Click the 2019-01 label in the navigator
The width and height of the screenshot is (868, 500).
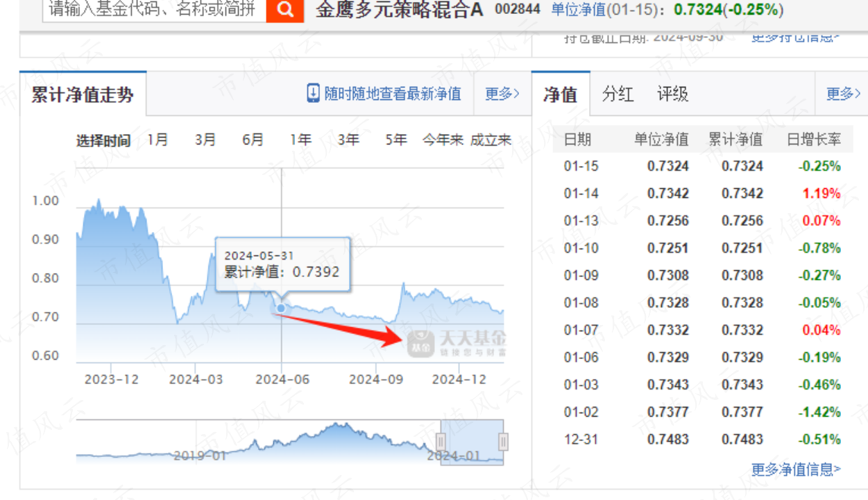pyautogui.click(x=200, y=456)
